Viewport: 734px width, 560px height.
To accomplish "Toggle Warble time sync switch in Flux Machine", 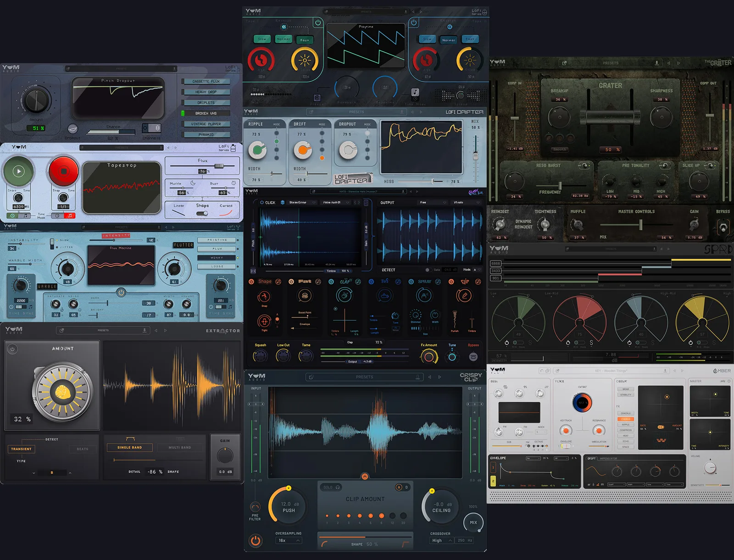I will coord(22,307).
